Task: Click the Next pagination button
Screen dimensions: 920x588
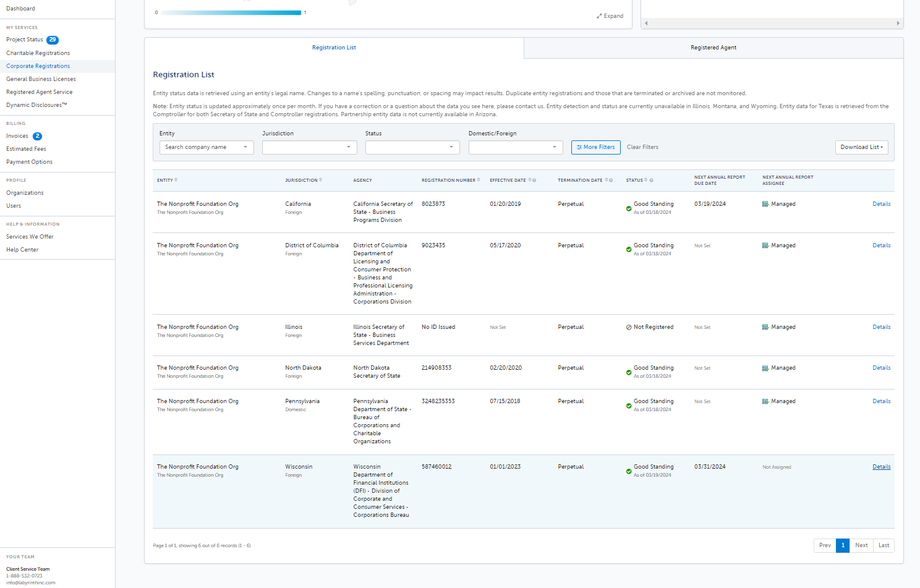Action: 861,545
